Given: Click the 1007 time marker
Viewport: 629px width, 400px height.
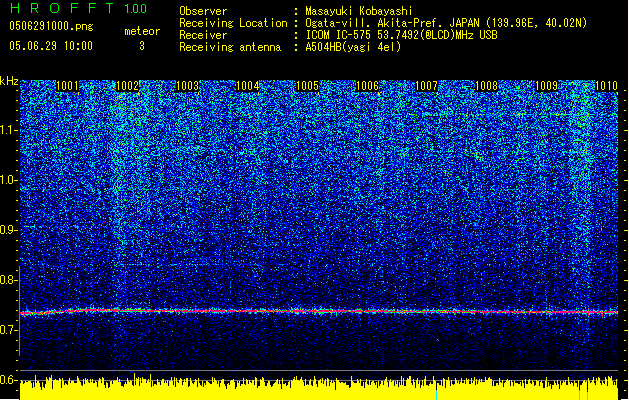Looking at the screenshot, I should 426,86.
